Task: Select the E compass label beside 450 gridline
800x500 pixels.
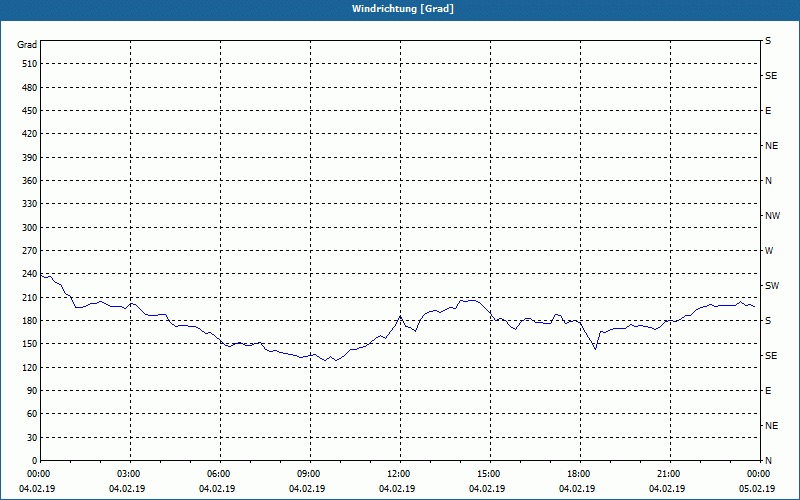Action: [768, 111]
